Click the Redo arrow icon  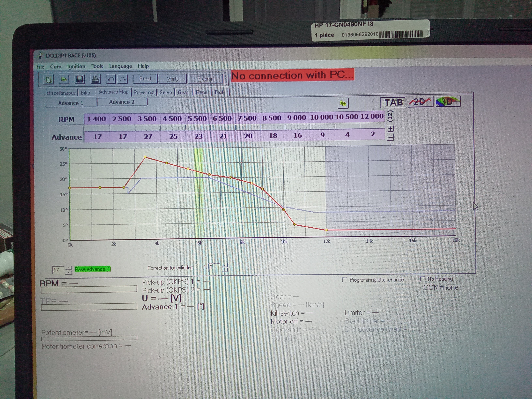pyautogui.click(x=123, y=79)
